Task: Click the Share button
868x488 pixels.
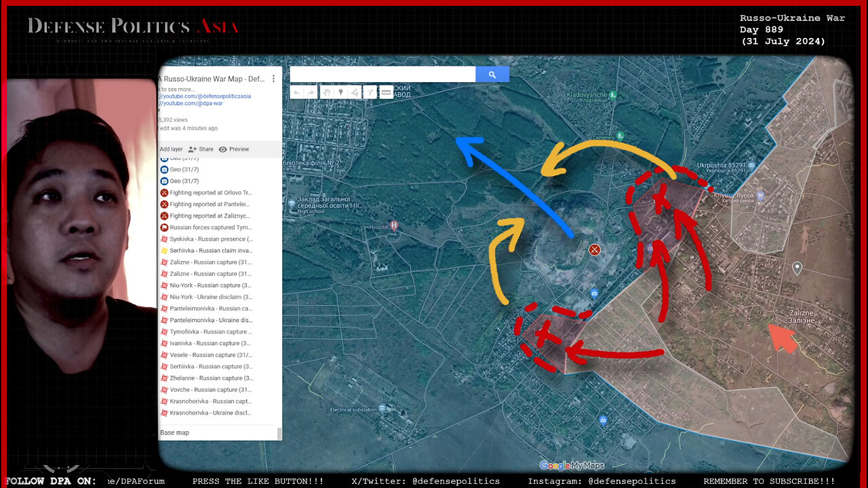Action: (201, 149)
